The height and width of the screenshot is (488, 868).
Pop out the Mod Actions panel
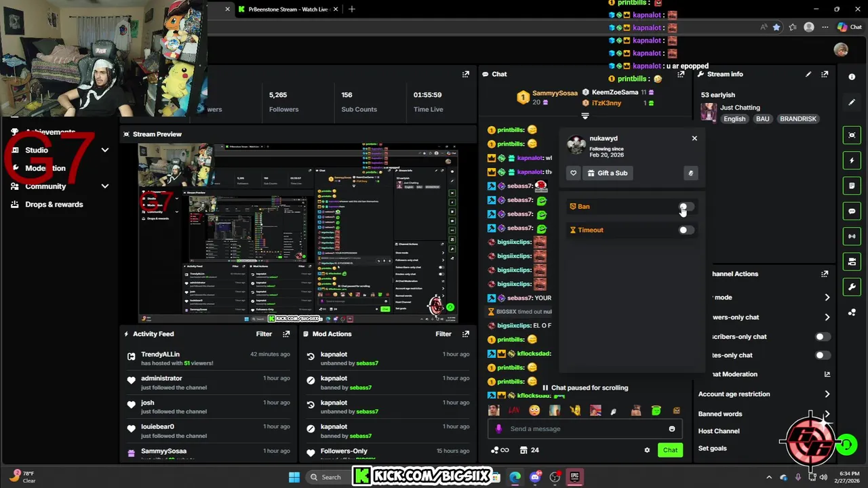click(466, 333)
